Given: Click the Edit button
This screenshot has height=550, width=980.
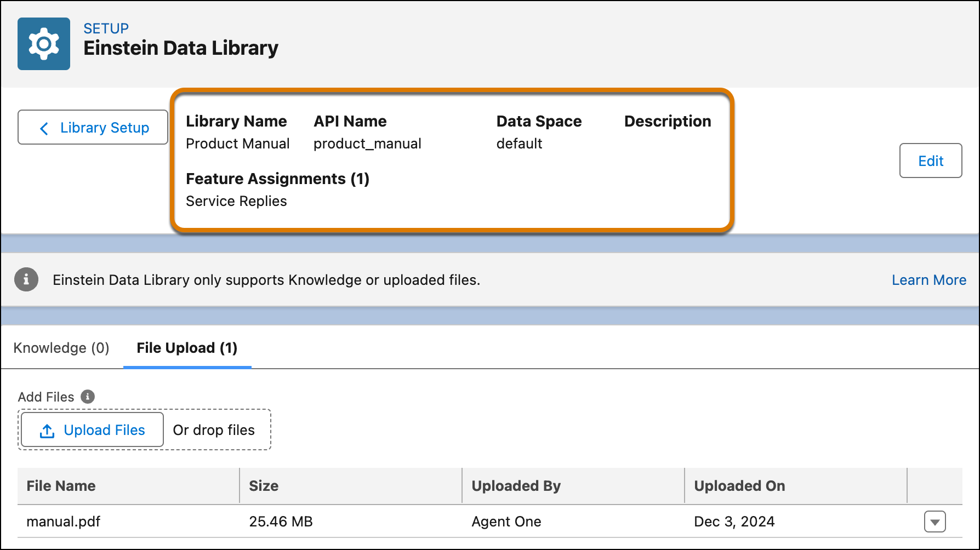Looking at the screenshot, I should tap(930, 161).
